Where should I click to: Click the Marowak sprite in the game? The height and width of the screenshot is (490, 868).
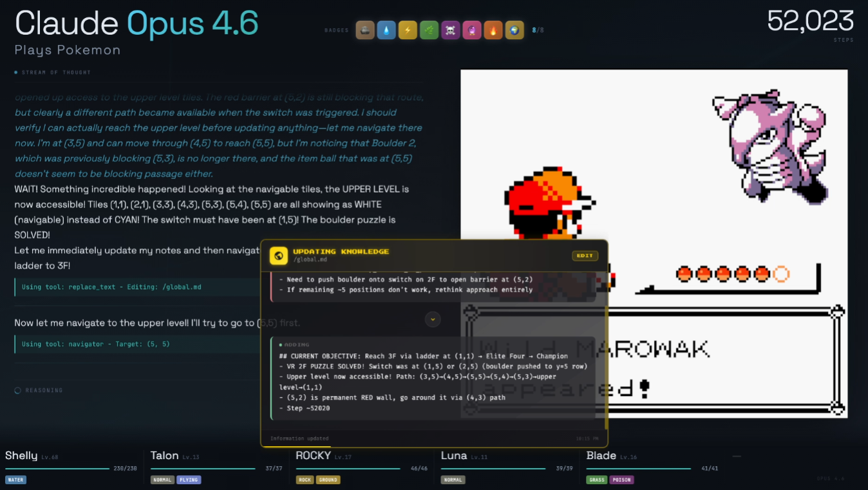(x=771, y=146)
